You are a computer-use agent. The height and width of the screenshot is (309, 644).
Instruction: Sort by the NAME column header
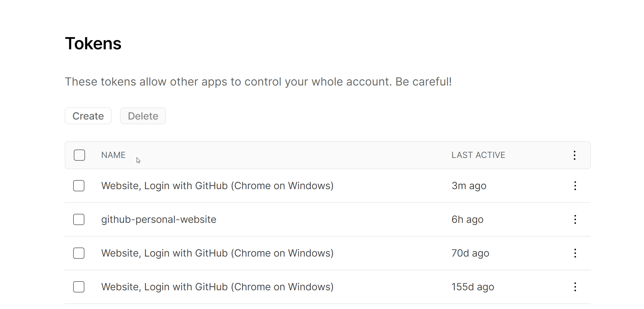coord(113,155)
